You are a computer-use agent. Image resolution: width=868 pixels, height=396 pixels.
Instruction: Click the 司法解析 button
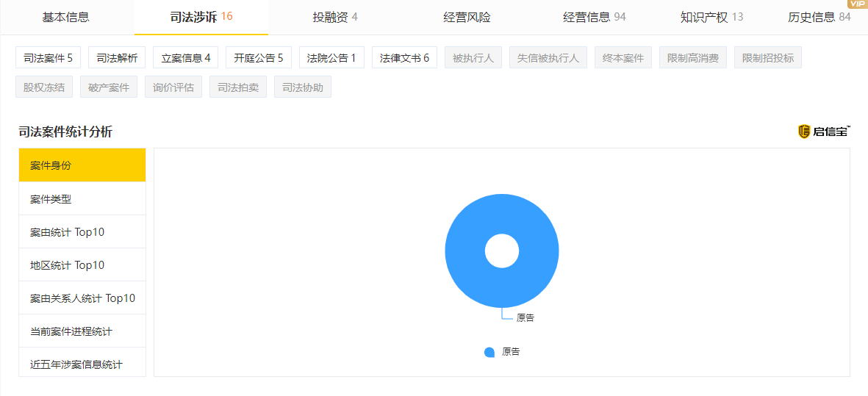(x=117, y=58)
